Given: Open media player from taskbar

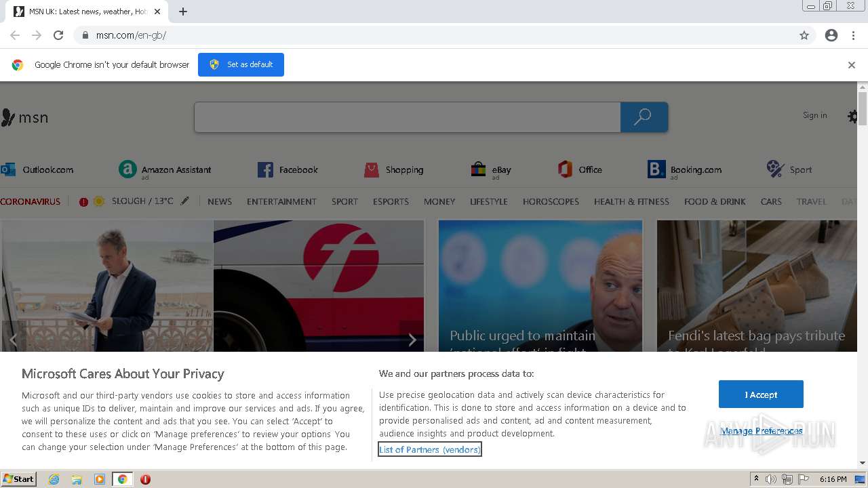Looking at the screenshot, I should (x=100, y=479).
